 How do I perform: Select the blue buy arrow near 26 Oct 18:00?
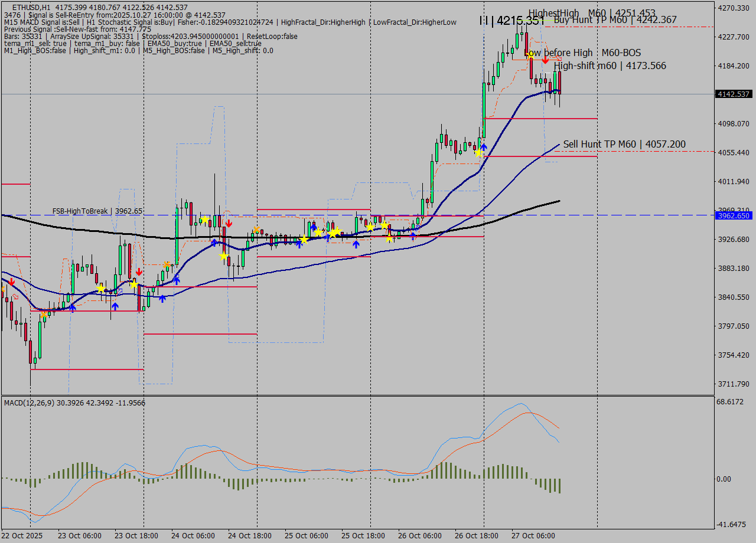(484, 148)
